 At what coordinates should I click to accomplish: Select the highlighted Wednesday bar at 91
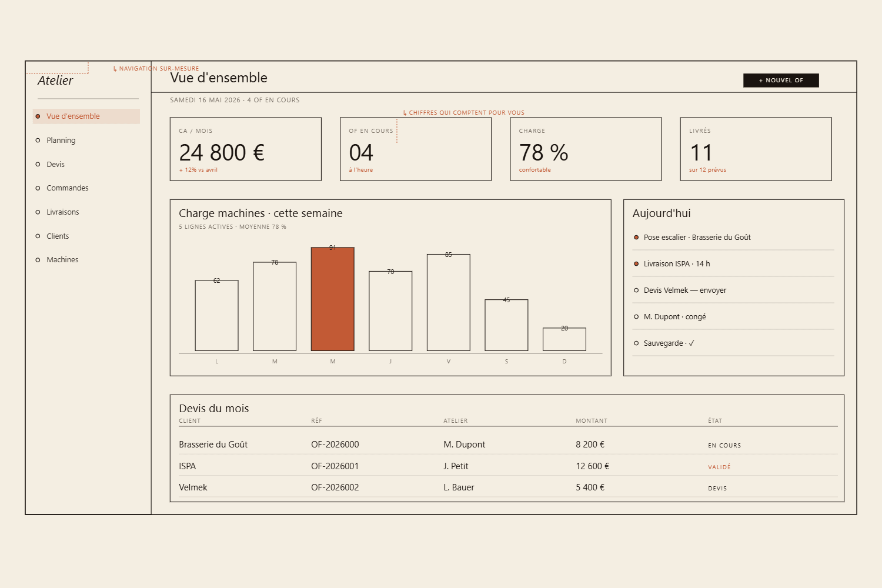(x=333, y=299)
